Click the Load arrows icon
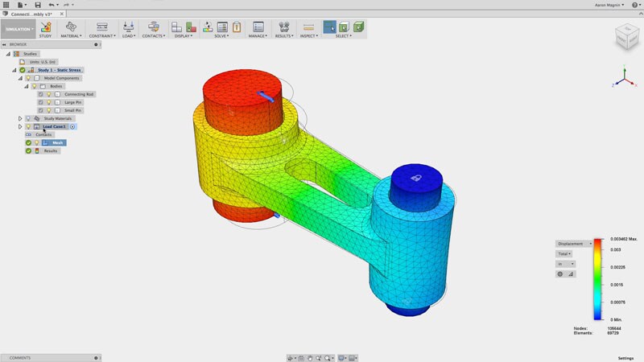Image resolution: width=644 pixels, height=362 pixels. pos(128,27)
